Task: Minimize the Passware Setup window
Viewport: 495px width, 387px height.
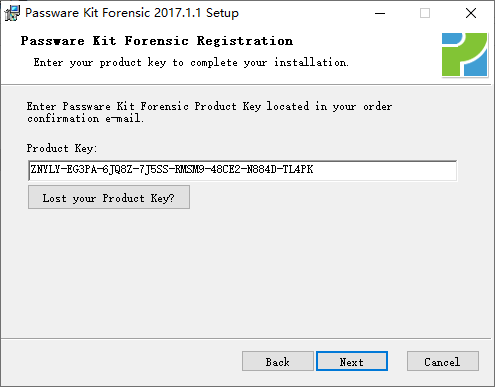Action: pos(380,13)
